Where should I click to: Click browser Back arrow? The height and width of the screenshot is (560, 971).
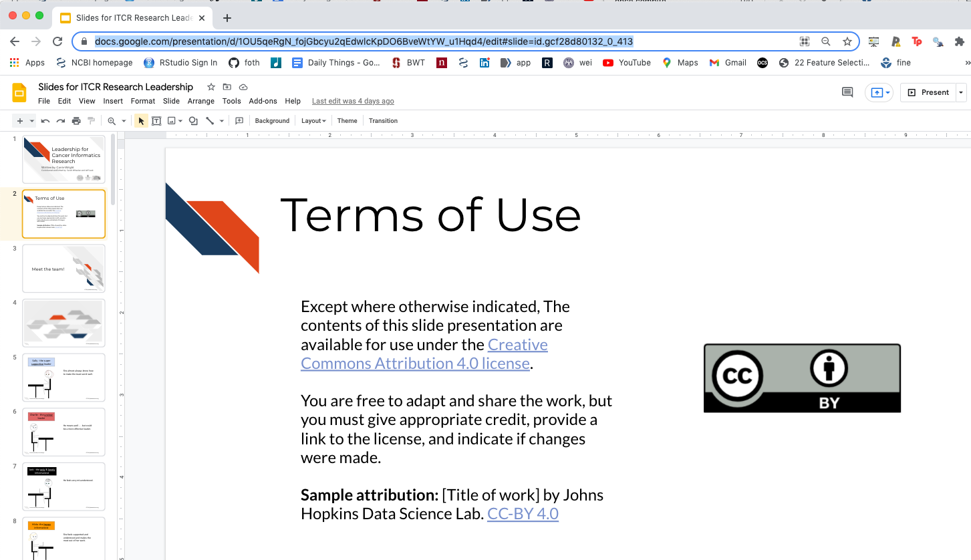click(15, 41)
